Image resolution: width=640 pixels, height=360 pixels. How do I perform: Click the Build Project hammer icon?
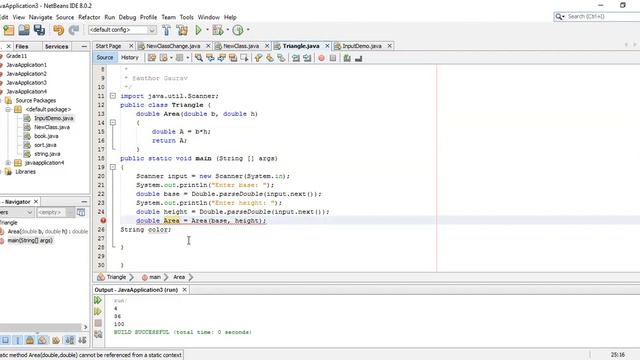click(x=167, y=30)
